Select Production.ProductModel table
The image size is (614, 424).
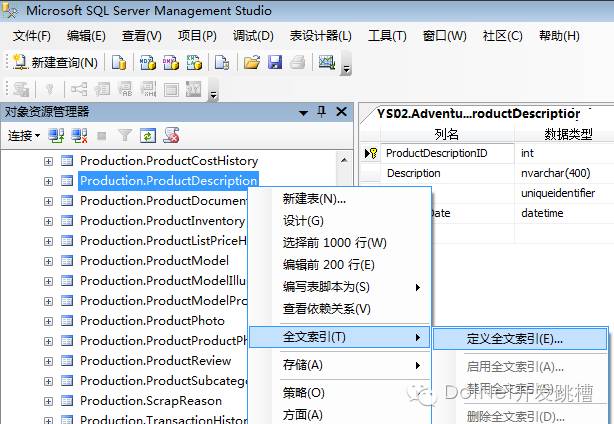[x=154, y=261]
